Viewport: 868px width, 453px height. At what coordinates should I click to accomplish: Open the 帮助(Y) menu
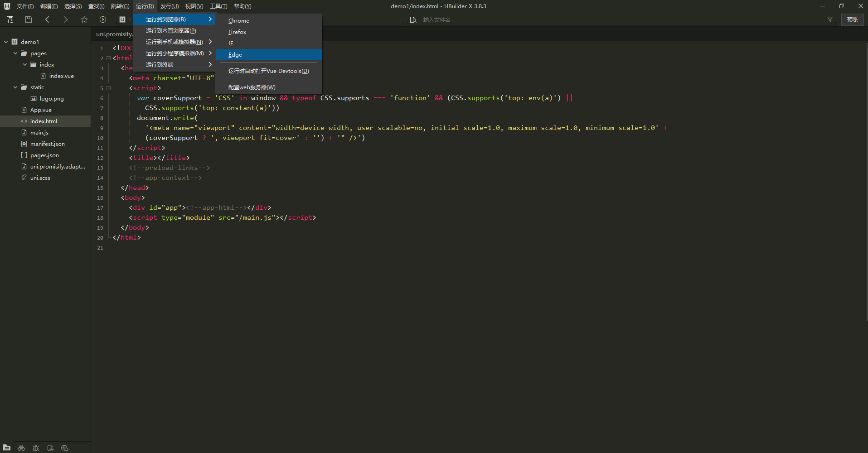[242, 6]
